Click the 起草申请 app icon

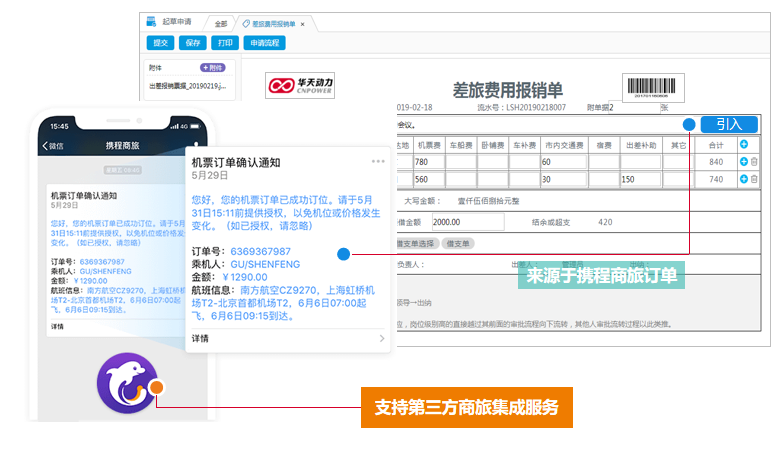pos(151,21)
